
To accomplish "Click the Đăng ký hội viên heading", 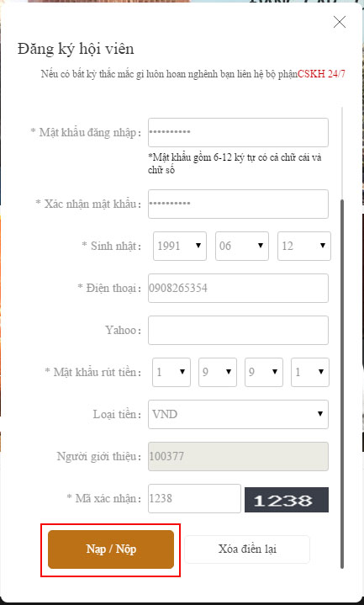I will click(76, 49).
